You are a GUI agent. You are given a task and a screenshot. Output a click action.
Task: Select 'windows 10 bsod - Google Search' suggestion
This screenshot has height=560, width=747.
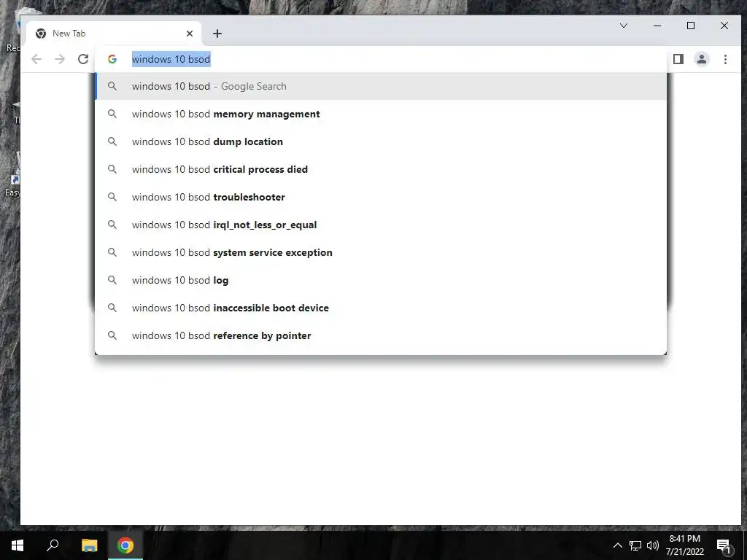[x=381, y=86]
